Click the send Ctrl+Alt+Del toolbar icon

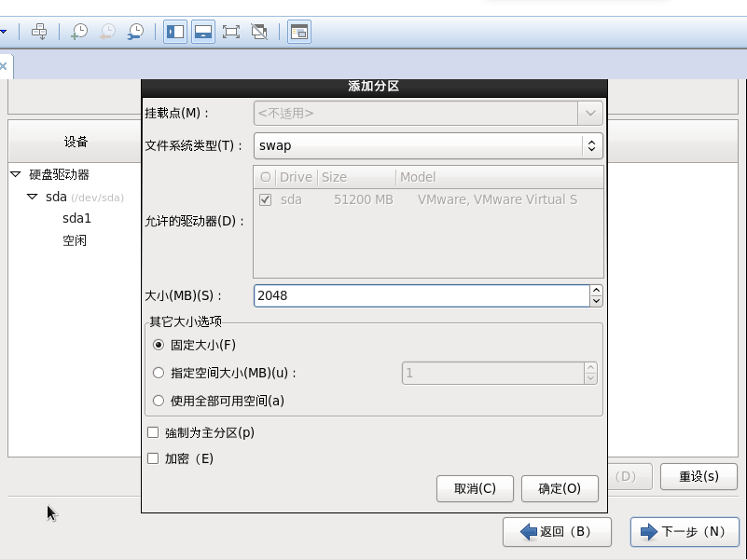[x=39, y=32]
